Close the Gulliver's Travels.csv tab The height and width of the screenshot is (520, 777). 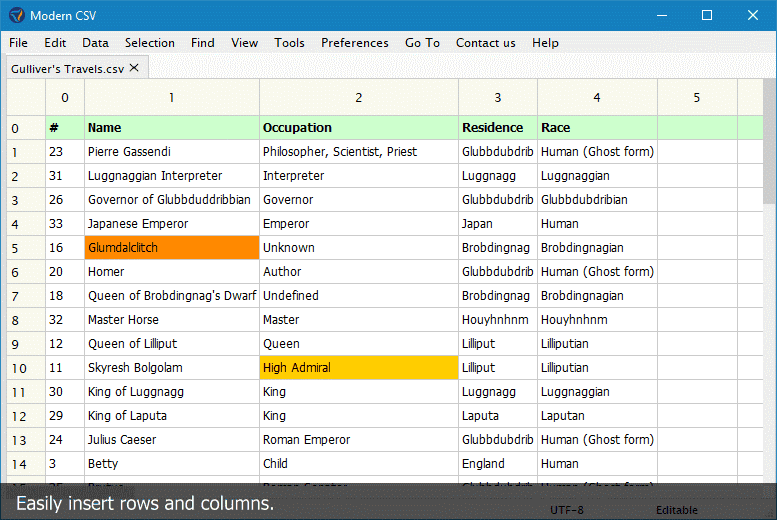point(134,68)
